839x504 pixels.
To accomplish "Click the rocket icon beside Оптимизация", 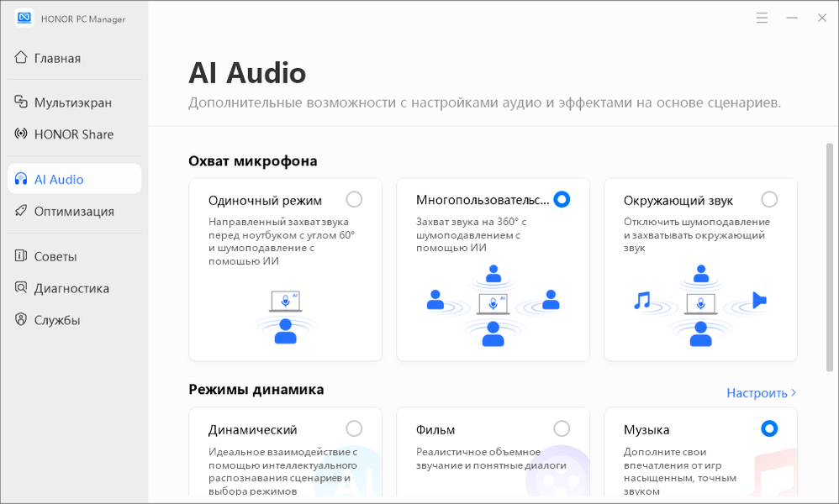I will [x=21, y=211].
